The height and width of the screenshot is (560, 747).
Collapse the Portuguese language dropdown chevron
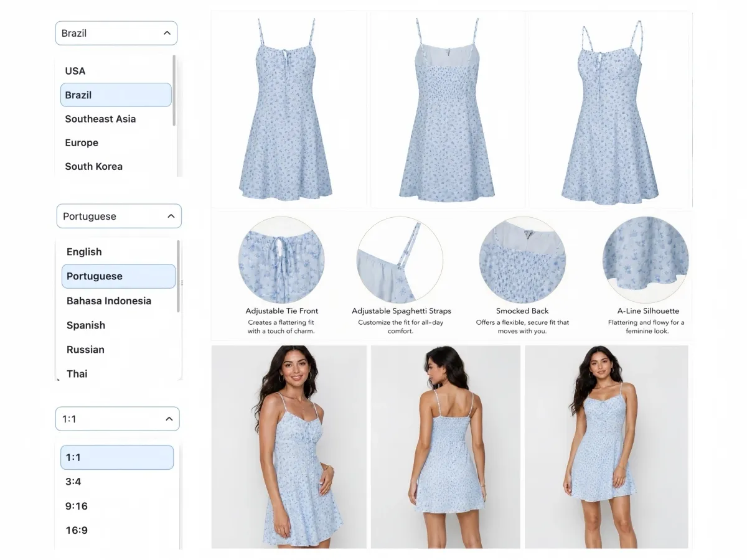(171, 216)
